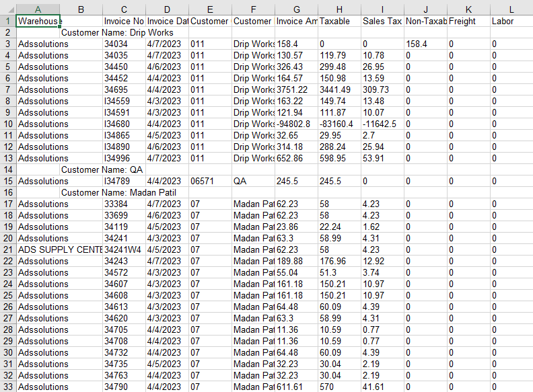
Task: Click the 245.5 invoice amount cell
Action: 296,181
